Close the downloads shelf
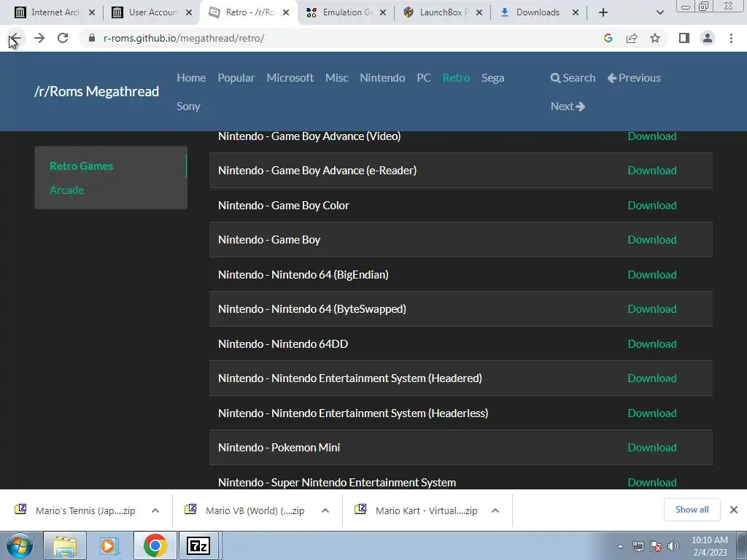 (734, 510)
